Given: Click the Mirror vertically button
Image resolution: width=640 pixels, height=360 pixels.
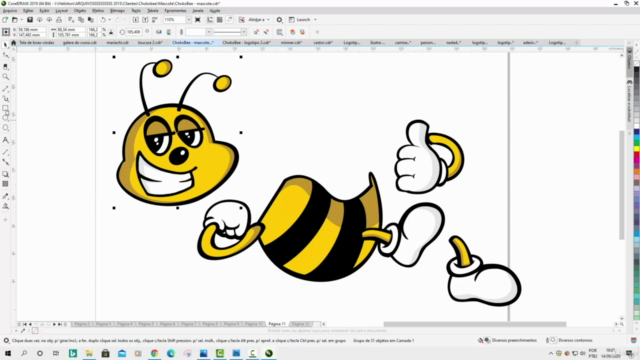Looking at the screenshot, I should [x=169, y=32].
